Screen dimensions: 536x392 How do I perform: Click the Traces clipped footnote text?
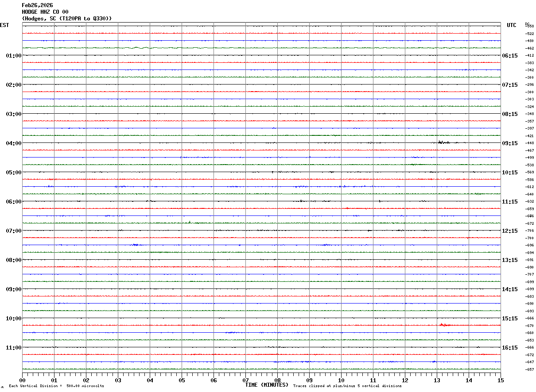[x=347, y=386]
